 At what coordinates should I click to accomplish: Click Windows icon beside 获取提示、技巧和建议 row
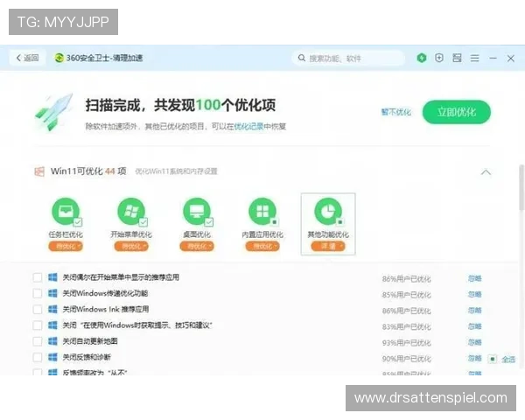(52, 325)
